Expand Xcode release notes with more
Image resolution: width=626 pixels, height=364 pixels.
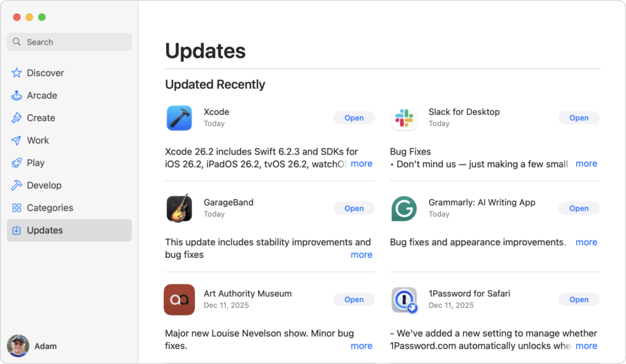[362, 163]
